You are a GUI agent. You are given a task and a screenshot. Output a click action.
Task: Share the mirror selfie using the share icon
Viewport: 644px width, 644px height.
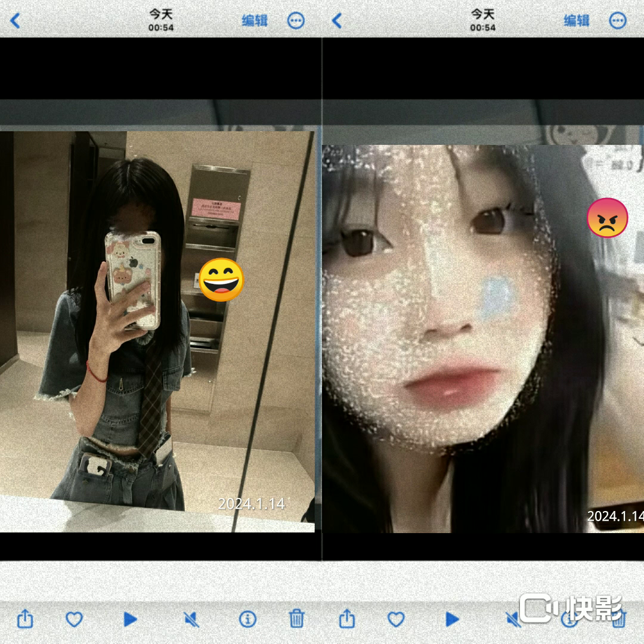point(25,618)
